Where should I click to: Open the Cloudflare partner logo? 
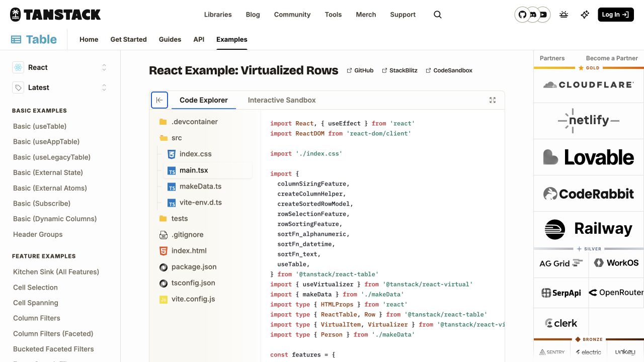pos(589,85)
